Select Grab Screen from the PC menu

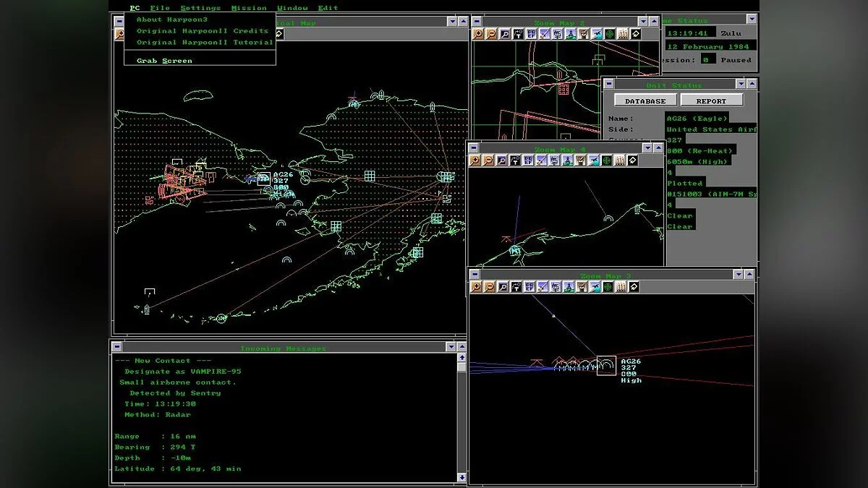(x=164, y=61)
